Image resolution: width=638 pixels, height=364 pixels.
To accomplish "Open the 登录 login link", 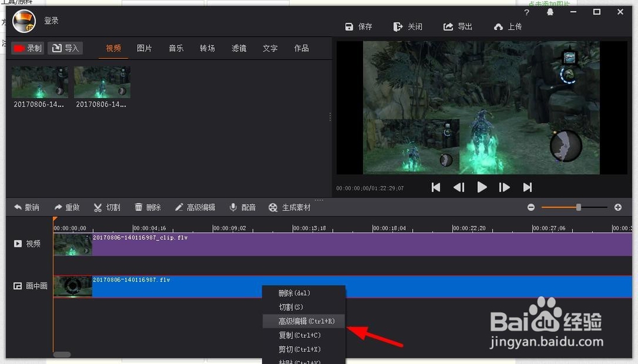I will [x=51, y=20].
